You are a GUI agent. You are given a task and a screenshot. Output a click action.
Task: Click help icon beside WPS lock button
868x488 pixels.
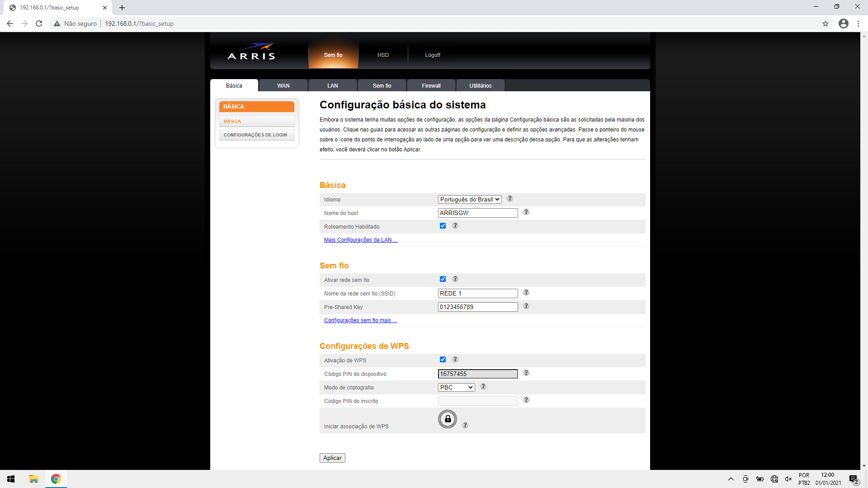pyautogui.click(x=465, y=426)
